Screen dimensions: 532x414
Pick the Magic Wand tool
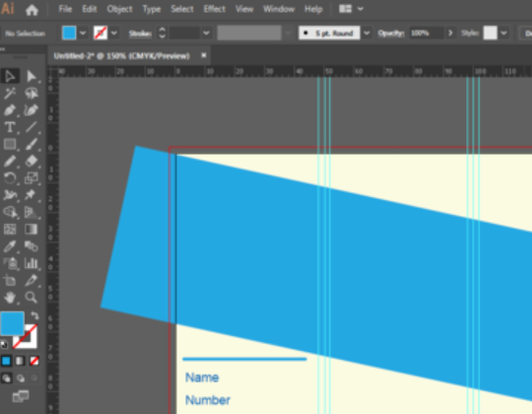click(x=10, y=93)
